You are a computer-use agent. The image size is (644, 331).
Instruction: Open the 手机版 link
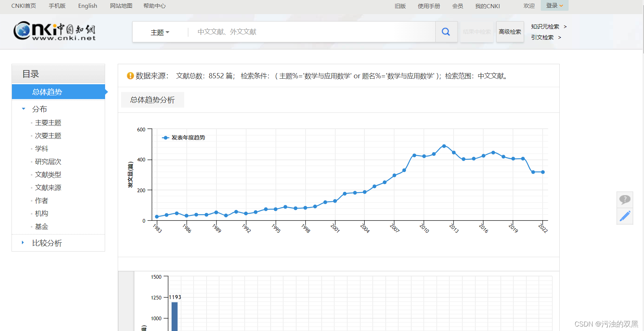[57, 6]
